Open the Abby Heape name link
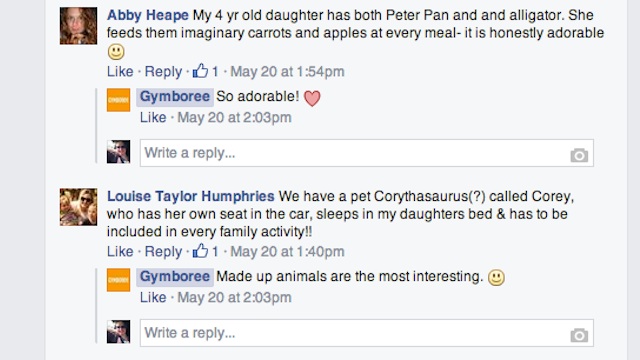Viewport: 640px width, 360px height. tap(148, 15)
